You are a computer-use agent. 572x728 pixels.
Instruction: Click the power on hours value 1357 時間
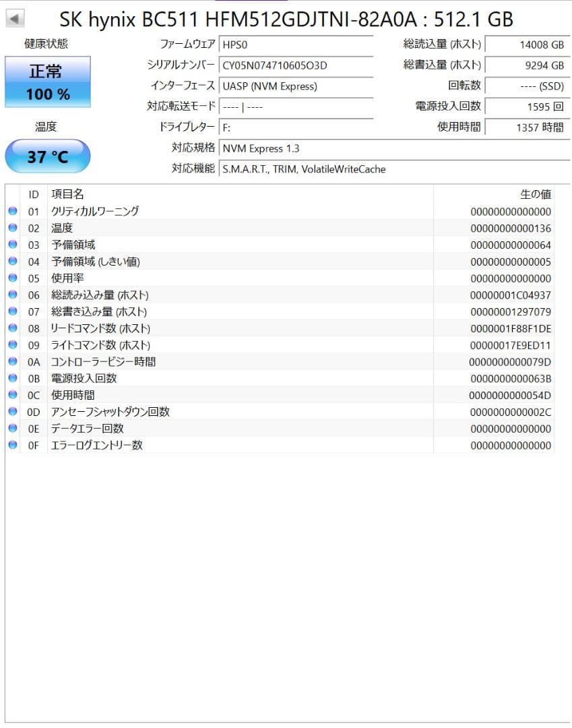528,127
